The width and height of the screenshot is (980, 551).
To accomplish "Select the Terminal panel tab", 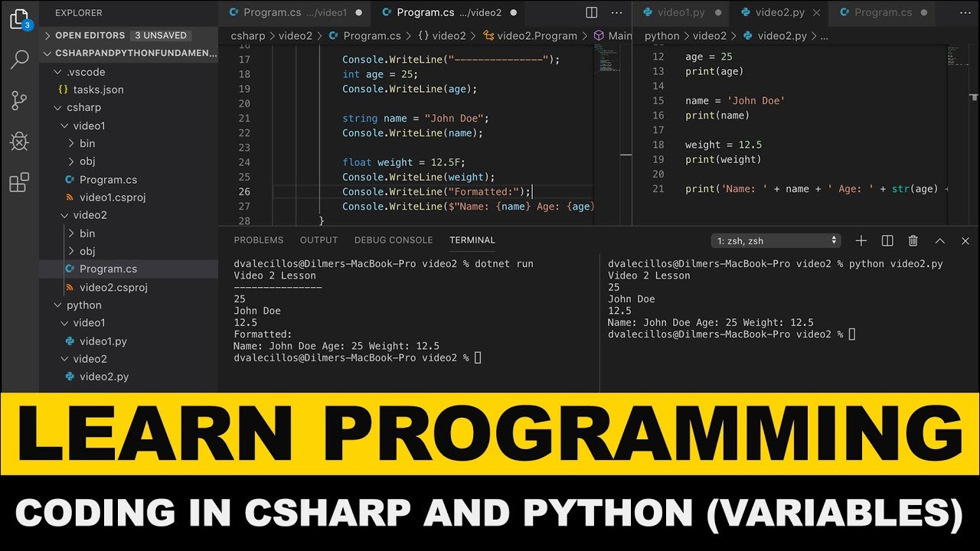I will point(472,240).
